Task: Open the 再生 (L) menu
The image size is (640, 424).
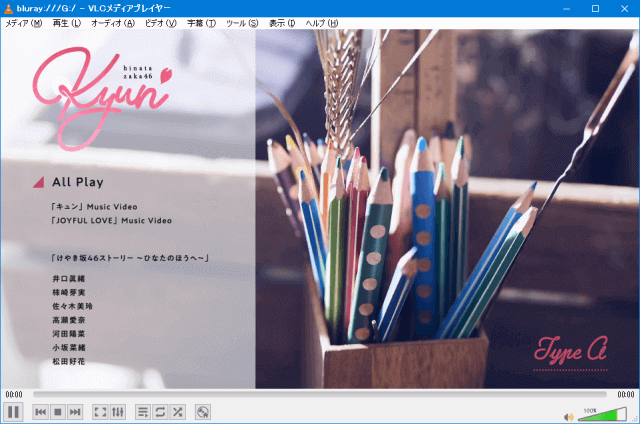Action: coord(67,23)
